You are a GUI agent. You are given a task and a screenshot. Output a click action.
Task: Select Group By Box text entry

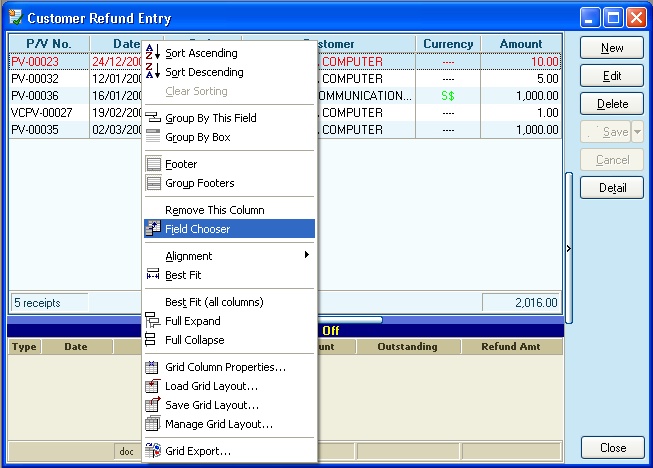click(197, 137)
